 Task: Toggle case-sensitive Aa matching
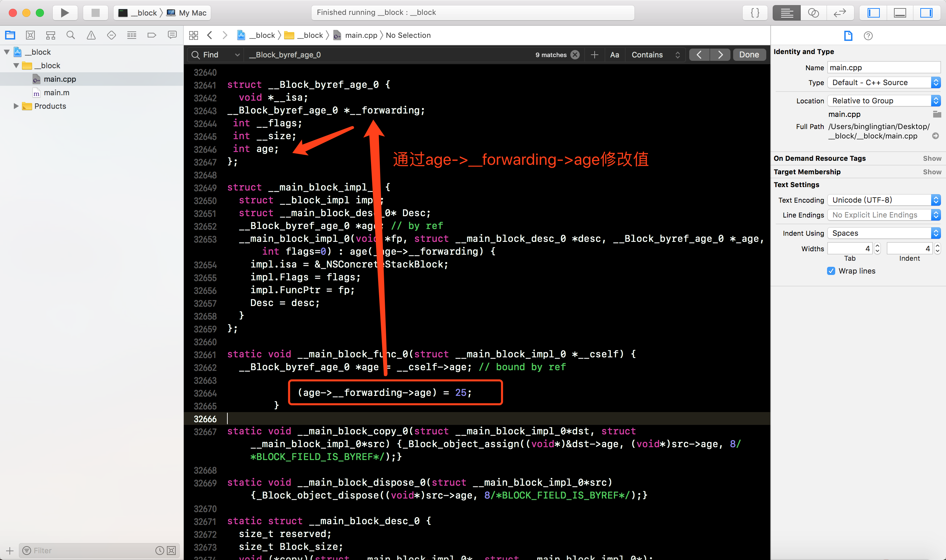click(614, 55)
